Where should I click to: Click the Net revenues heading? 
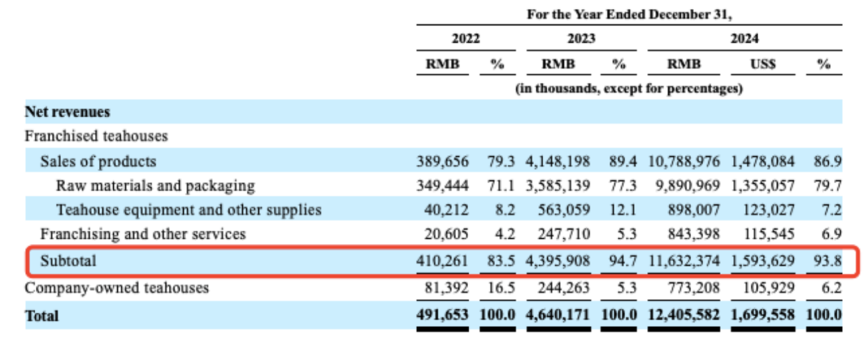[67, 112]
